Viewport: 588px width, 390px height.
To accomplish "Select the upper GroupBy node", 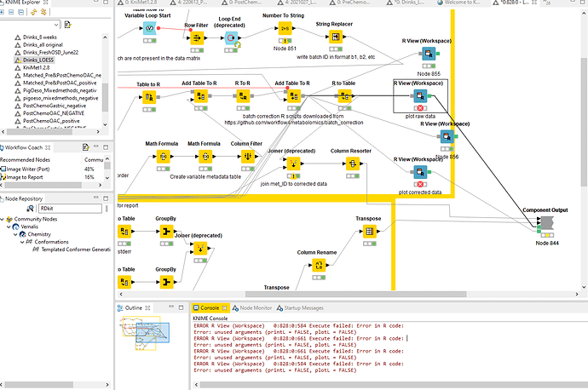I will point(166,231).
